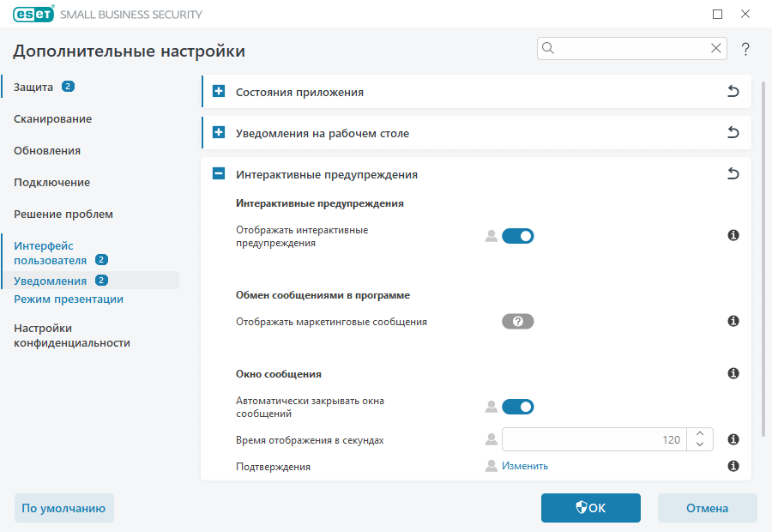The image size is (772, 532).
Task: Click the info icon beside Окно сообщения
Action: [x=733, y=373]
